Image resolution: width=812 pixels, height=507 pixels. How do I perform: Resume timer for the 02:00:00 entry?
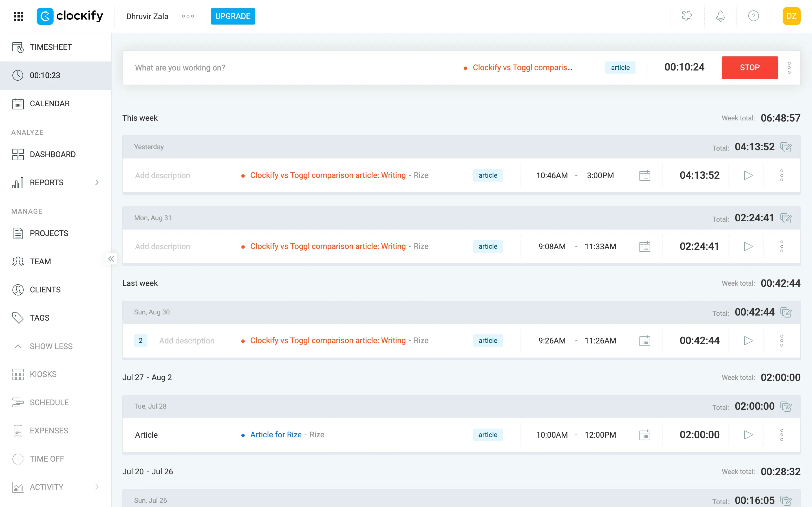(x=748, y=435)
